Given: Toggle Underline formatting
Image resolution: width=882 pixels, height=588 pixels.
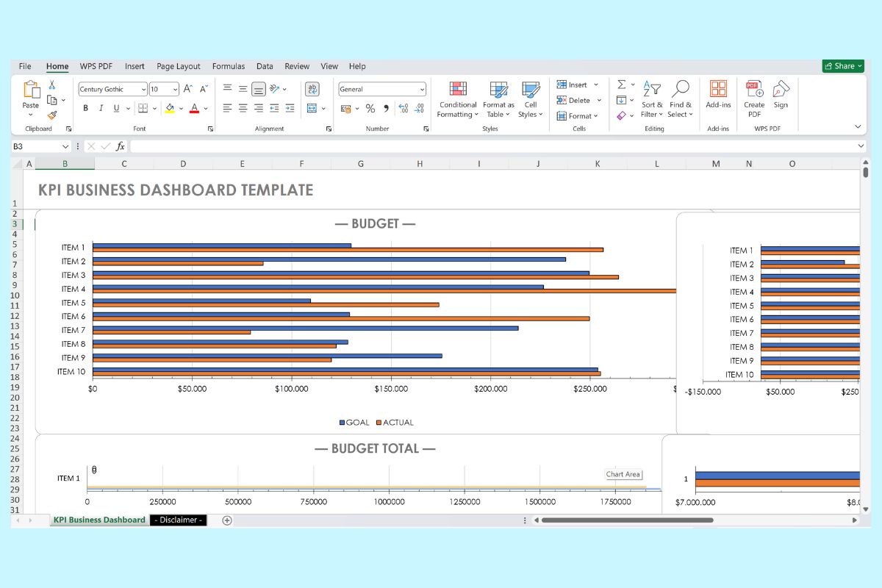Looking at the screenshot, I should [x=116, y=108].
